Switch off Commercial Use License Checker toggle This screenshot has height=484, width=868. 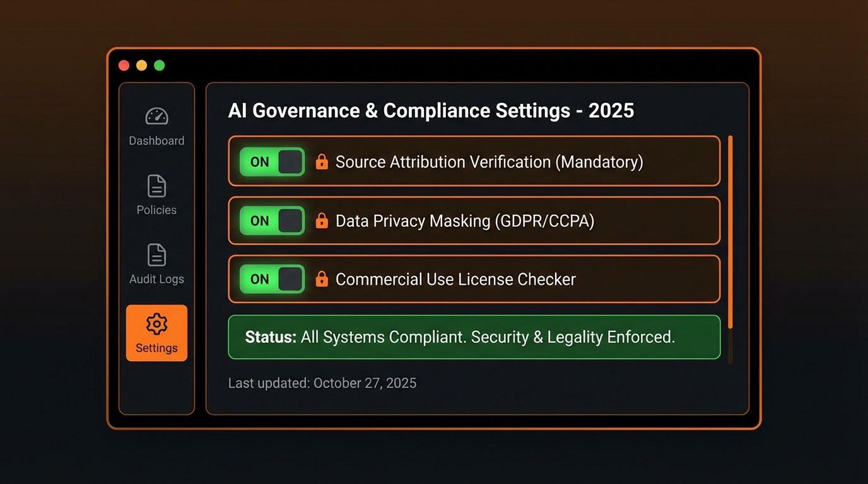point(272,279)
